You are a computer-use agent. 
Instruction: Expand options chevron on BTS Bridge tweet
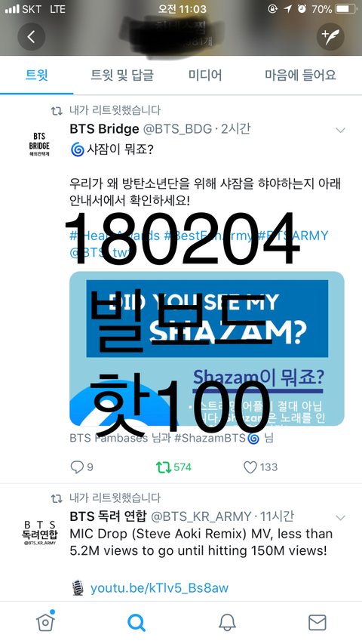tap(340, 131)
